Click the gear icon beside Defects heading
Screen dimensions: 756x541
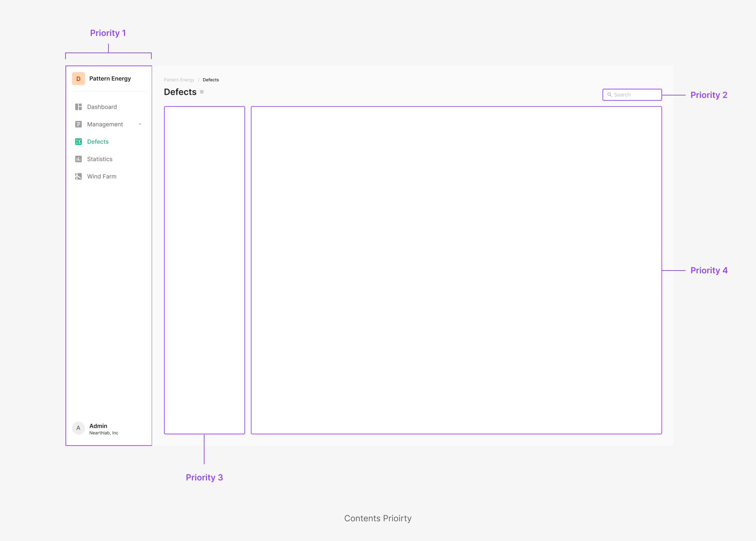point(202,92)
